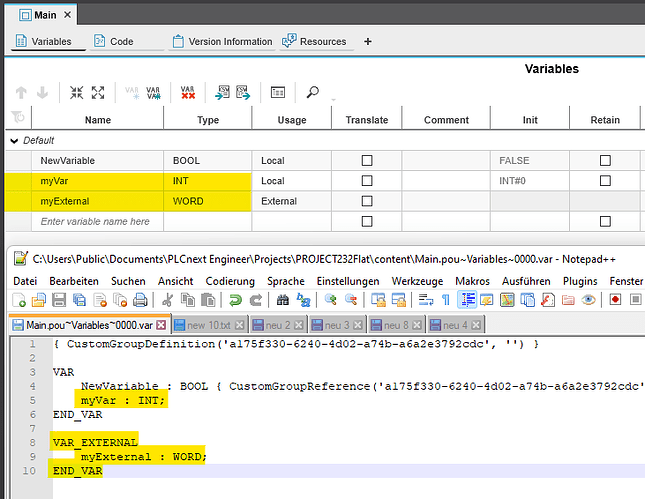
Task: Click Notepad++ Save All icon
Action: click(x=79, y=300)
